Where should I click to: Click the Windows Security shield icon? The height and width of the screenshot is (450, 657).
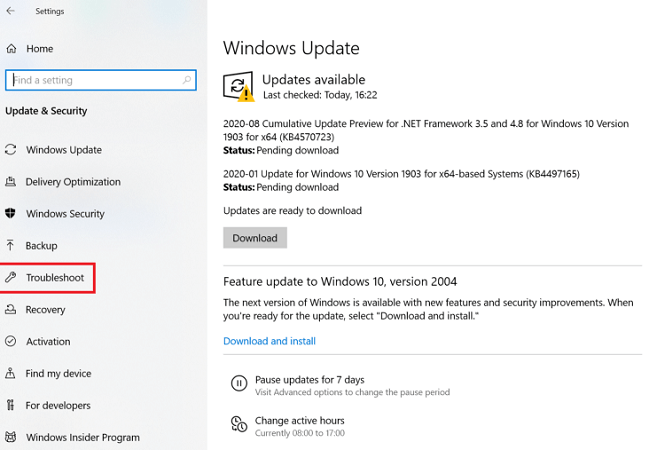pos(11,214)
